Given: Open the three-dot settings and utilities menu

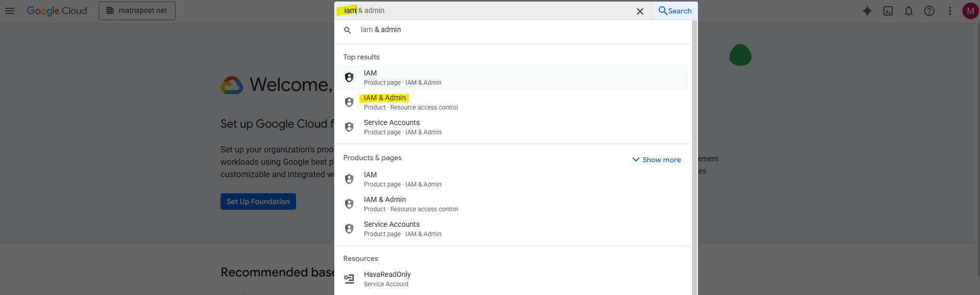Looking at the screenshot, I should coord(950,11).
